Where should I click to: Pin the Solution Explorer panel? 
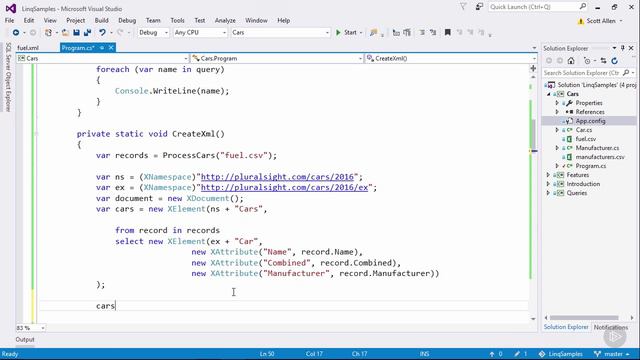point(622,48)
